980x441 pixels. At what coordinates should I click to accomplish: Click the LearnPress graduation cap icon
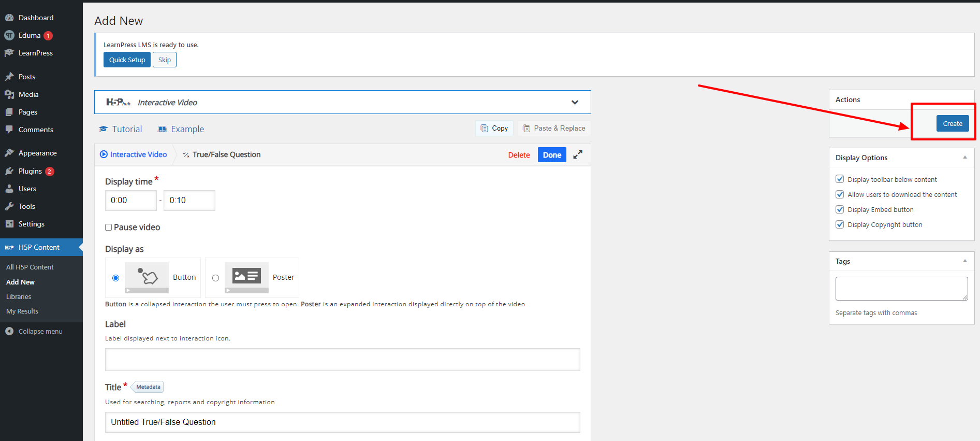point(9,53)
